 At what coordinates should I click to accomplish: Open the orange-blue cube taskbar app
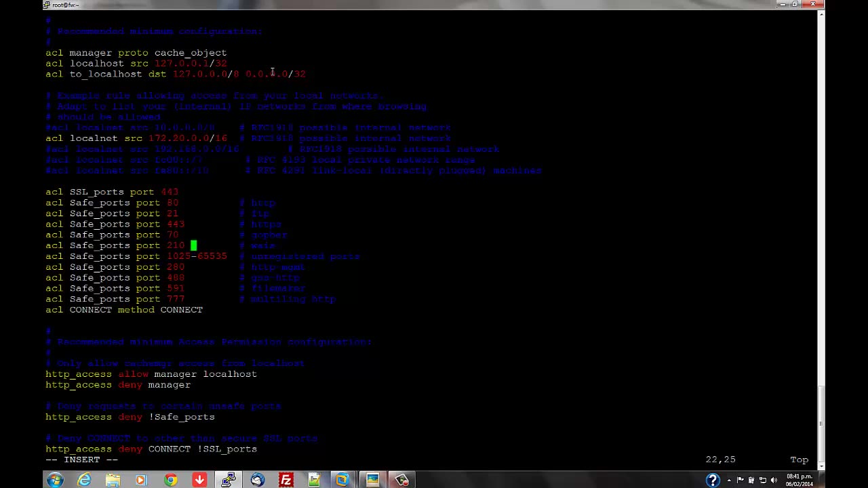343,480
